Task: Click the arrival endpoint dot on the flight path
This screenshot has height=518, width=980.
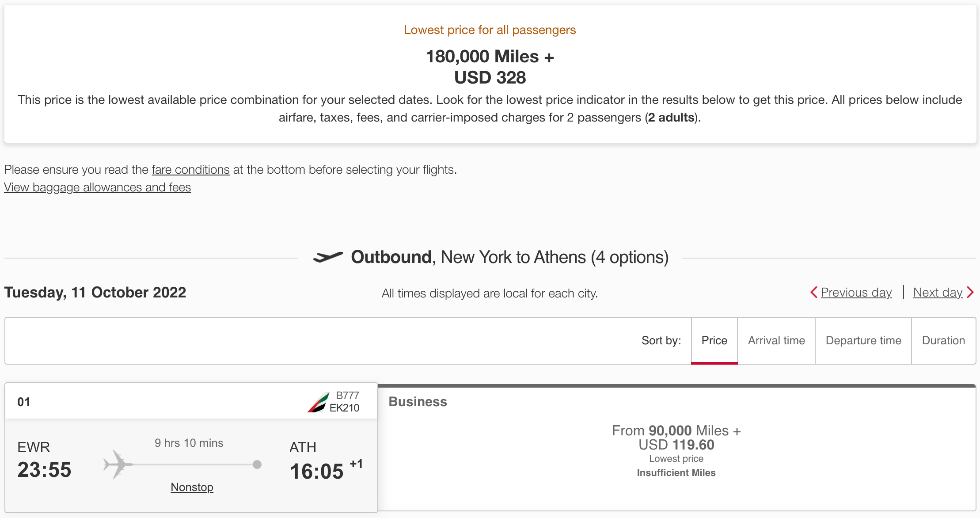Action: (256, 465)
